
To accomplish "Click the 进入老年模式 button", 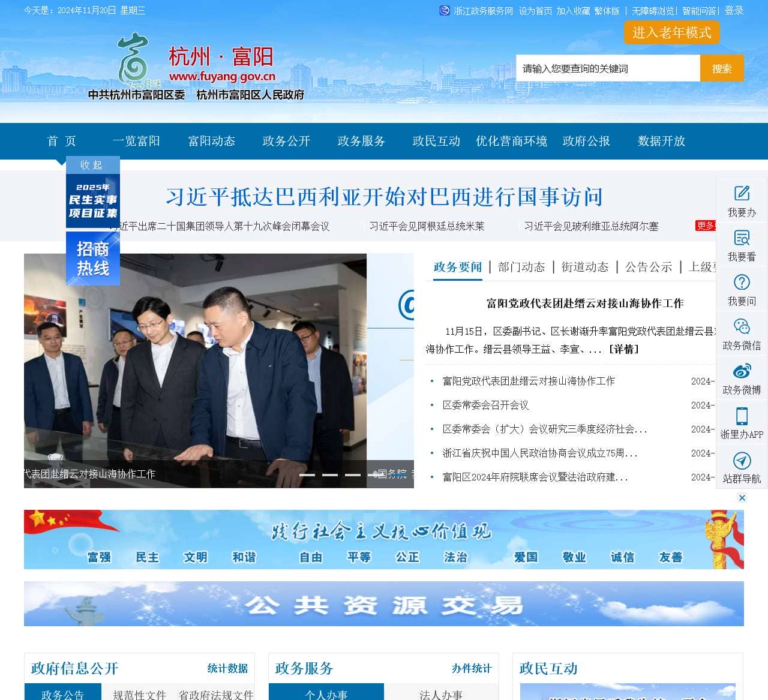I will (x=672, y=32).
